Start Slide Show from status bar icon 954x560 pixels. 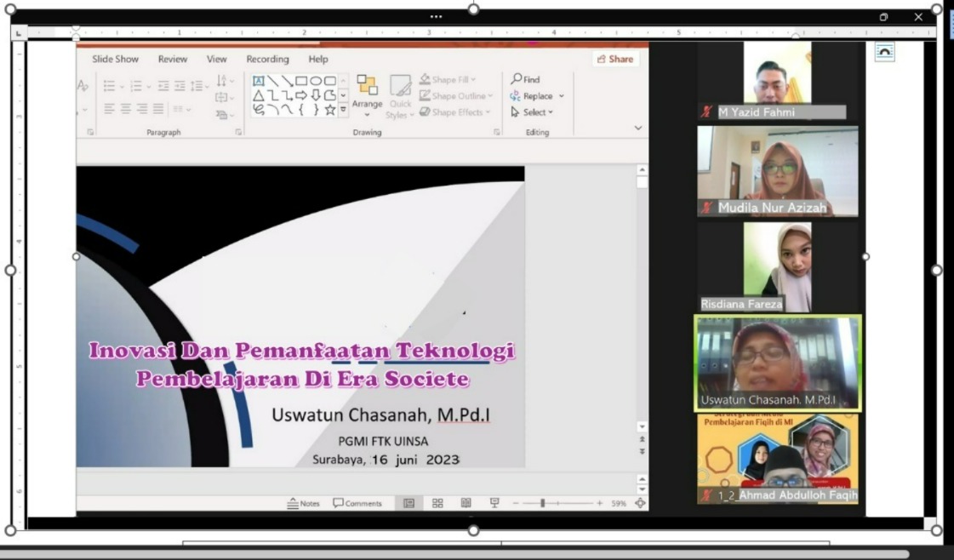[494, 504]
